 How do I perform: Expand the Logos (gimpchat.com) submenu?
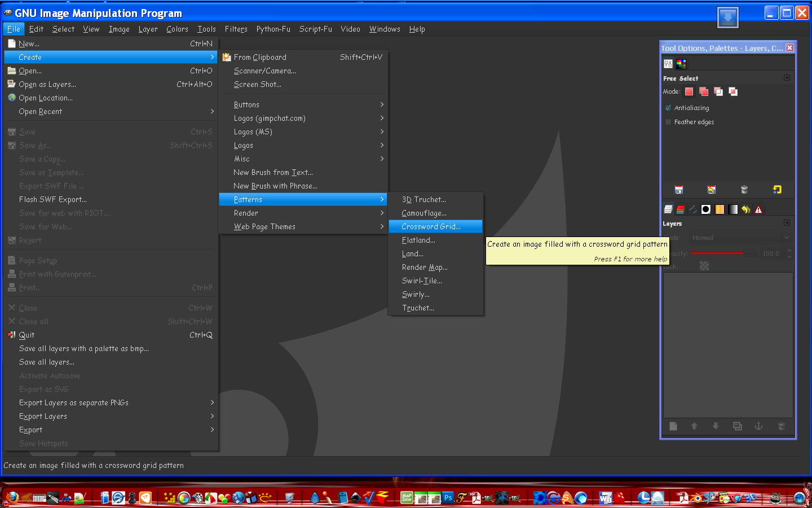[x=303, y=118]
